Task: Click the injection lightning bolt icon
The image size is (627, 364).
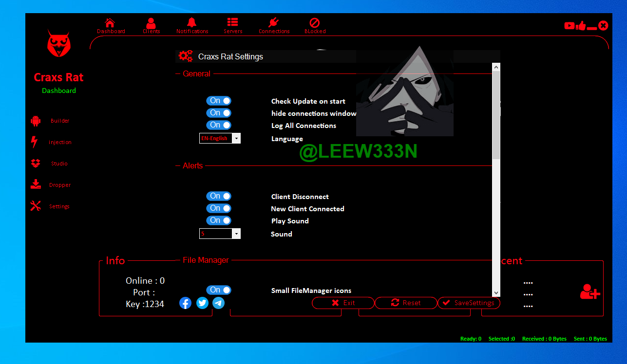Action: point(35,142)
